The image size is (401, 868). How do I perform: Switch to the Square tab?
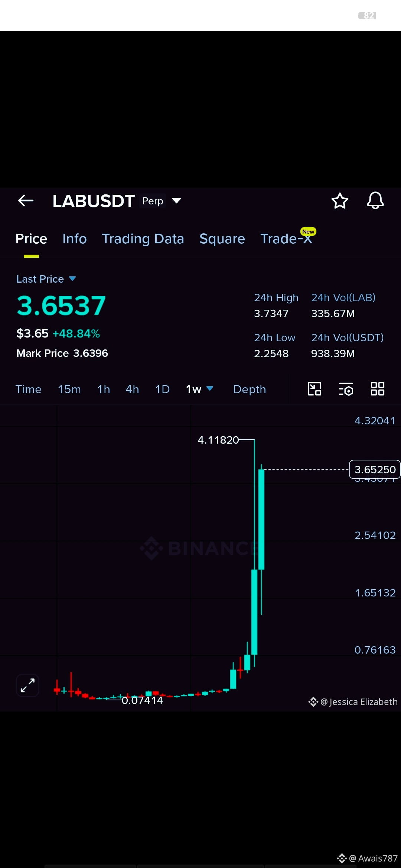click(222, 239)
